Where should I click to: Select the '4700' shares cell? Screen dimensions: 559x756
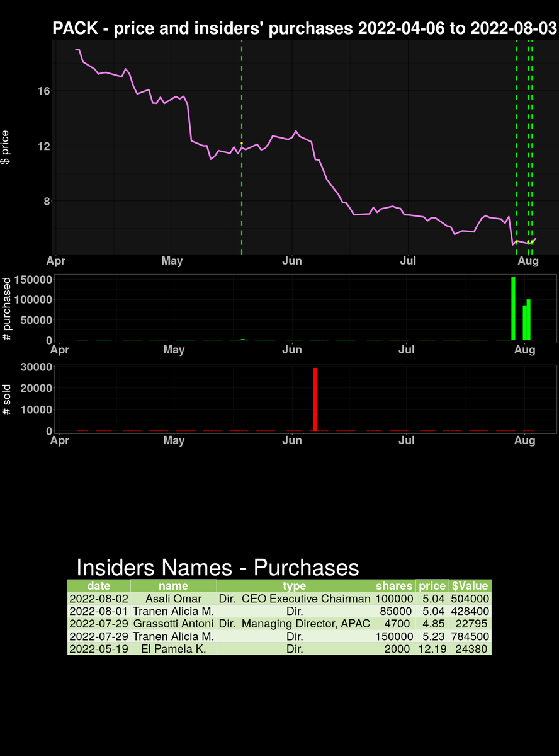(394, 624)
